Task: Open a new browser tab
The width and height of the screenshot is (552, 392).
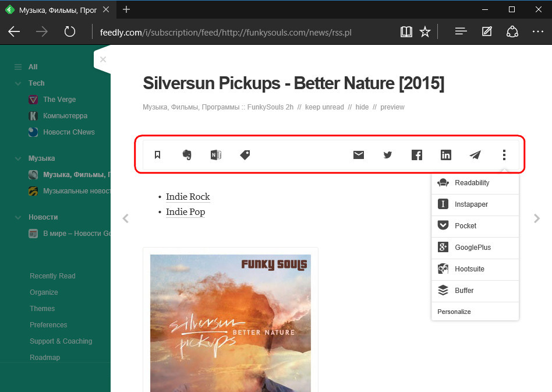Action: tap(126, 9)
